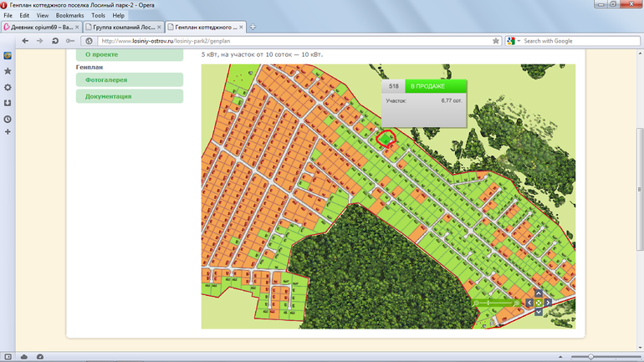The width and height of the screenshot is (644, 362).
Task: Close the Генплан коттеджного tab
Action: 241,27
